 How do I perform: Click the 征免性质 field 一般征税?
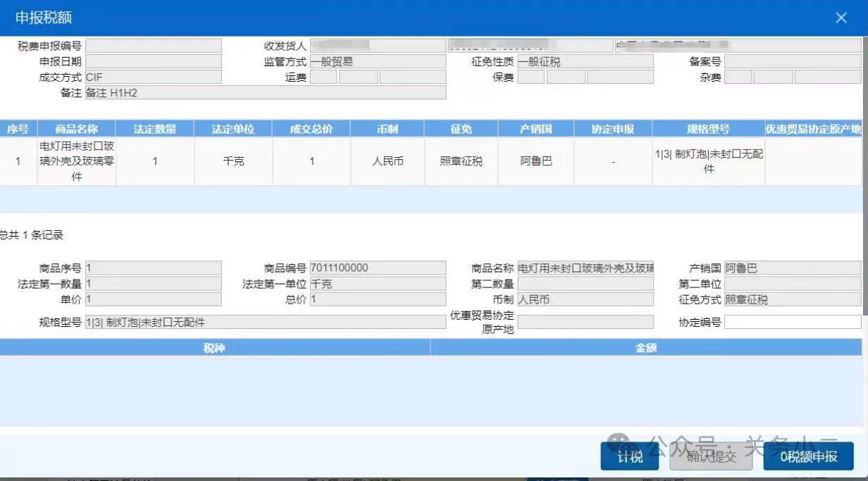pos(585,61)
